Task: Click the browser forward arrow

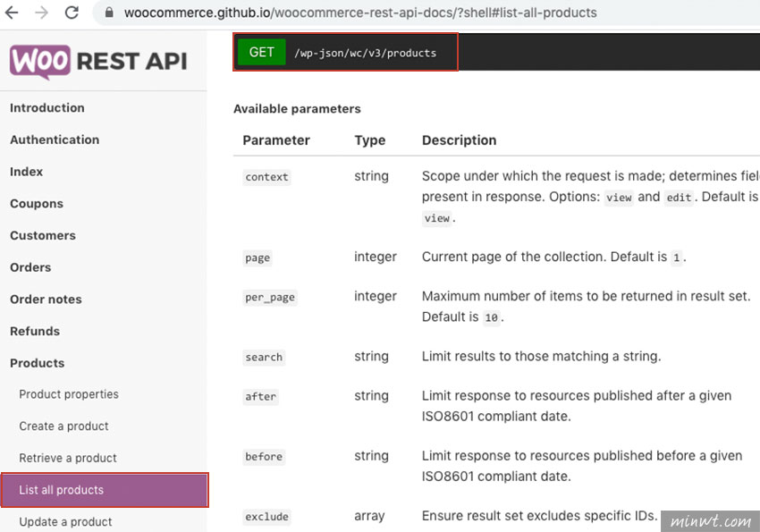Action: click(x=42, y=13)
